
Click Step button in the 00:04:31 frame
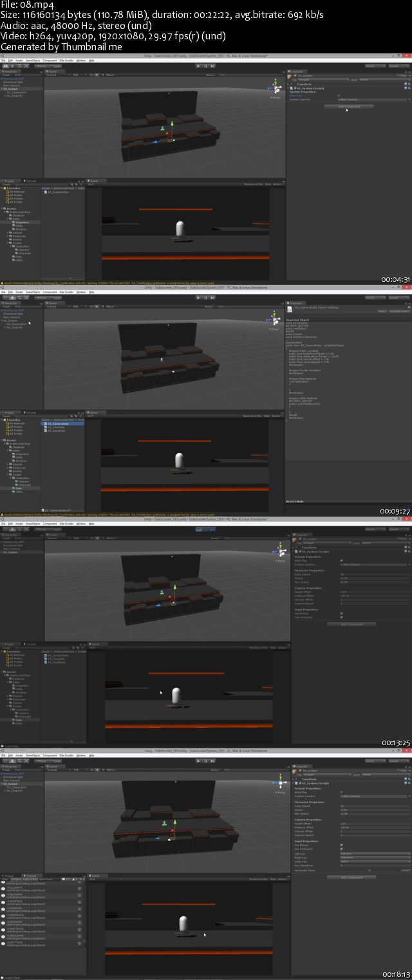[212, 66]
